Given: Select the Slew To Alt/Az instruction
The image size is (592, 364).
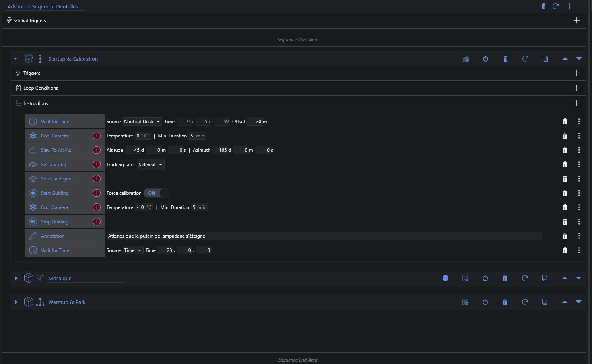Looking at the screenshot, I should (65, 150).
